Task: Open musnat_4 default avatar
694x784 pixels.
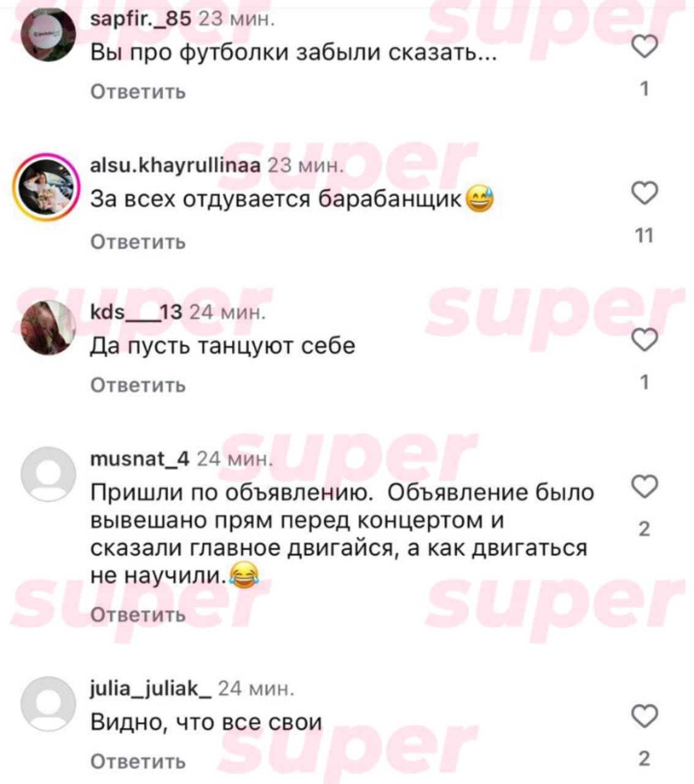Action: [x=48, y=474]
